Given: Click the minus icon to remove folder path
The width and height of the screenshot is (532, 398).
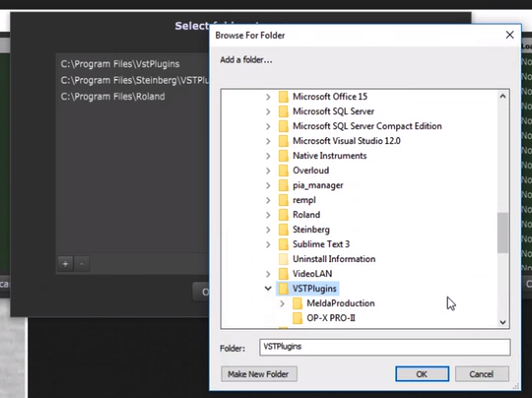Looking at the screenshot, I should point(81,264).
